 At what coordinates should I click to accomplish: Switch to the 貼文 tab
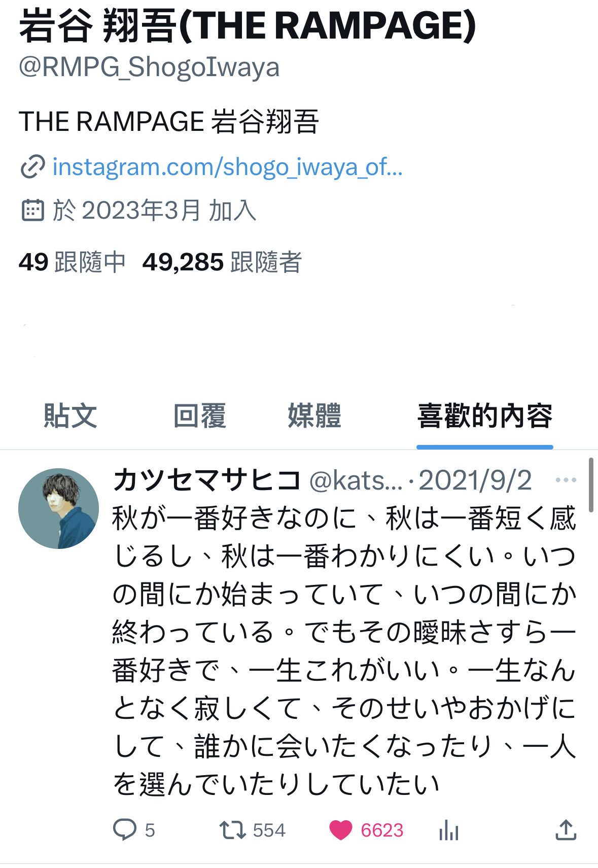[x=70, y=416]
